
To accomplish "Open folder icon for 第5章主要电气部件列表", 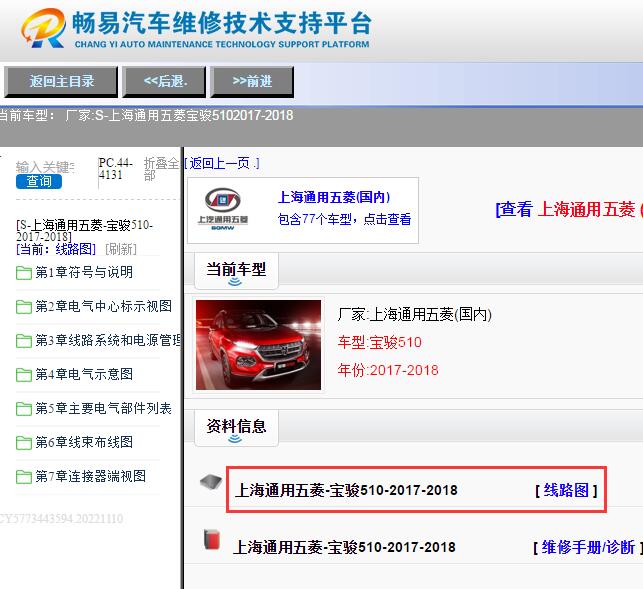I will point(24,409).
